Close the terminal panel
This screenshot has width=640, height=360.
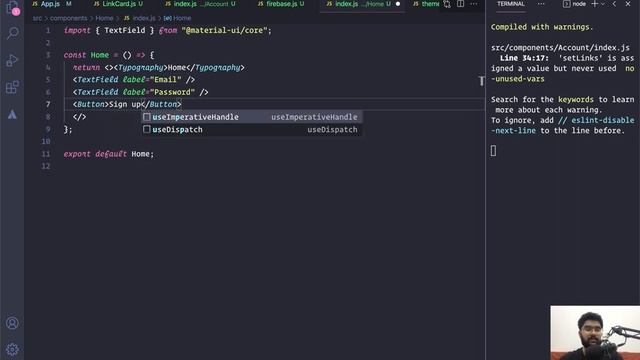click(628, 4)
